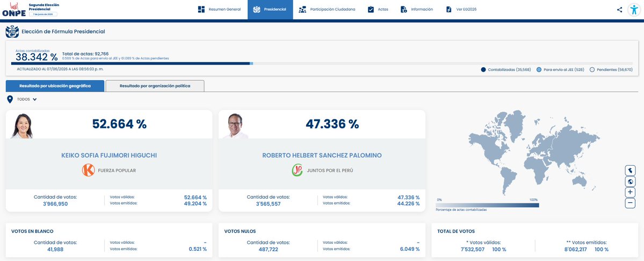Viewport: 644px width, 261px height.
Task: Click the Resumen General grid icon
Action: pos(201,10)
